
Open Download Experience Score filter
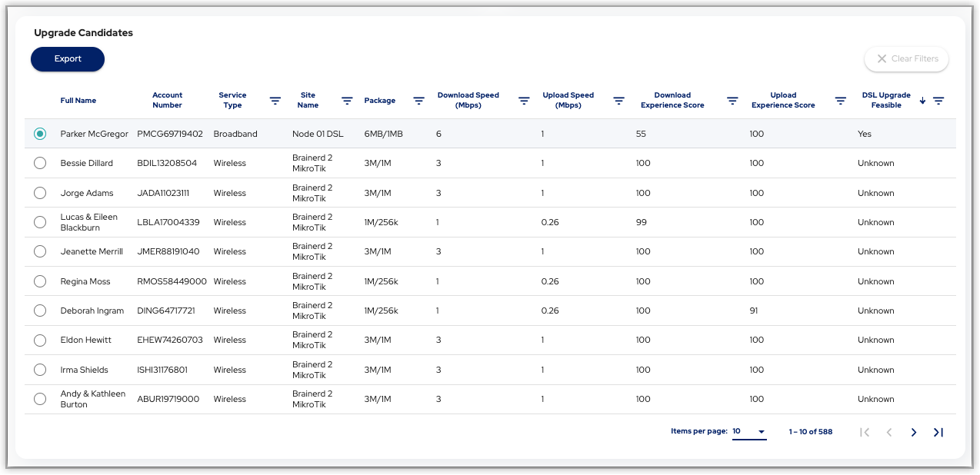pos(733,101)
